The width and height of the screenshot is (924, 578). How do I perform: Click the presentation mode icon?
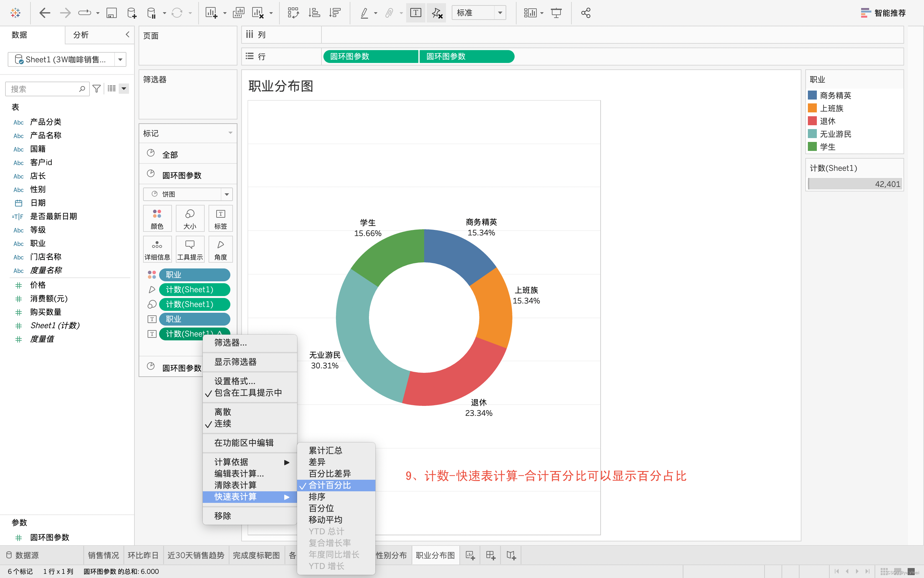556,13
